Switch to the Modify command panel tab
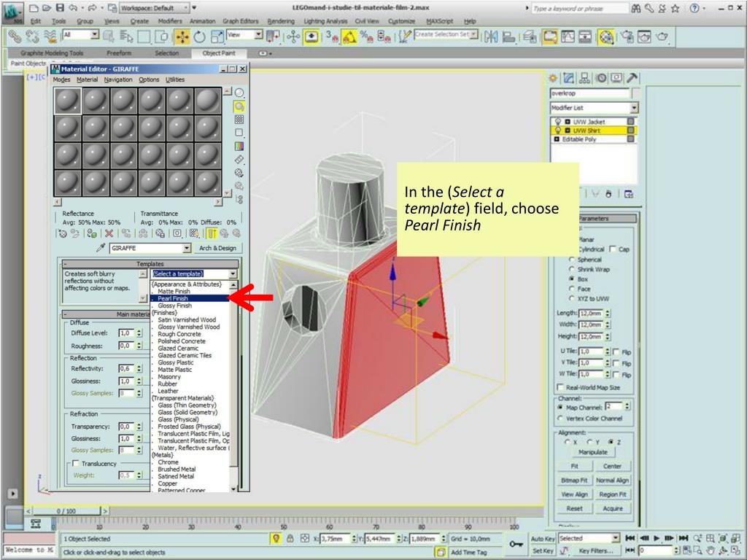 click(x=569, y=77)
